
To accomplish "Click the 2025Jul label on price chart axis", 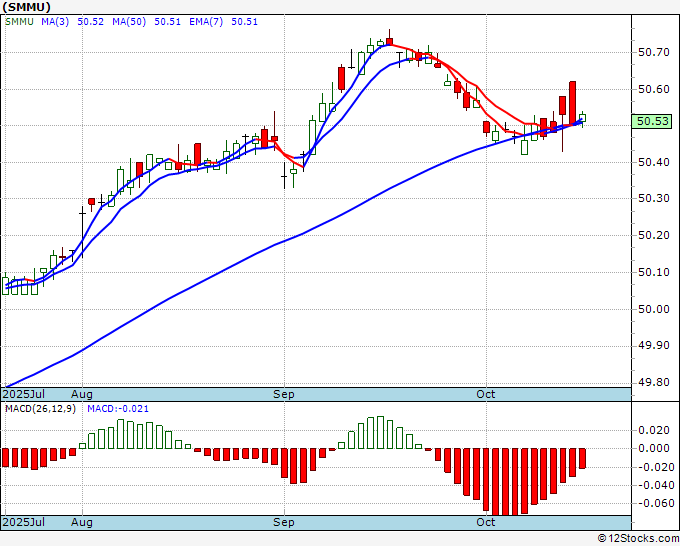I will 24,394.
